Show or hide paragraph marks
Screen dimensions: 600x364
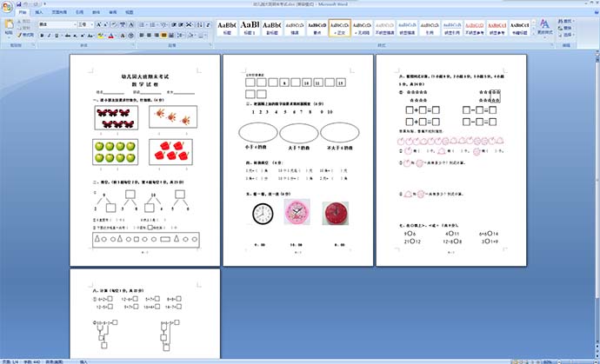pyautogui.click(x=208, y=24)
